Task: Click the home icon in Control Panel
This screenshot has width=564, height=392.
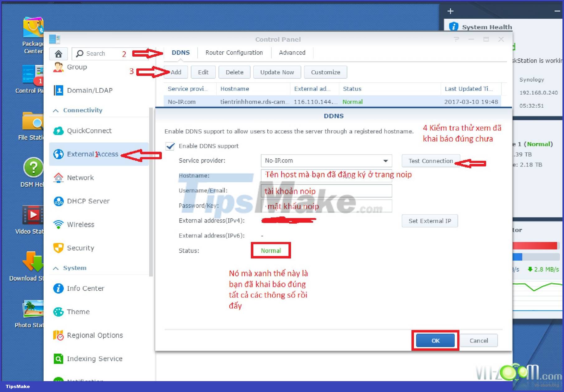Action: click(58, 54)
